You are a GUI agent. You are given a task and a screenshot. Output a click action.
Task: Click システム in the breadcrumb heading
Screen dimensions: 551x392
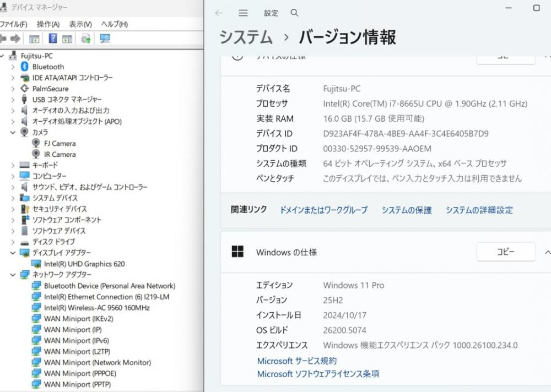[x=246, y=37]
